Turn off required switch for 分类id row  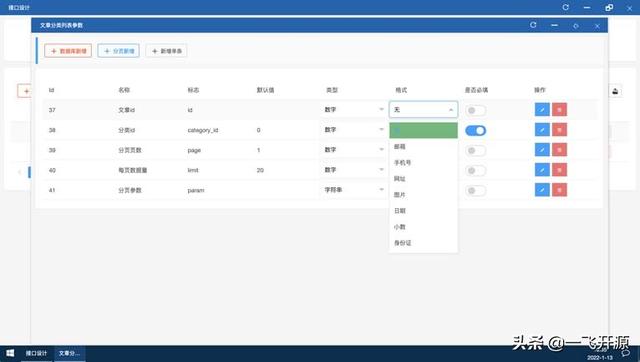tap(476, 130)
